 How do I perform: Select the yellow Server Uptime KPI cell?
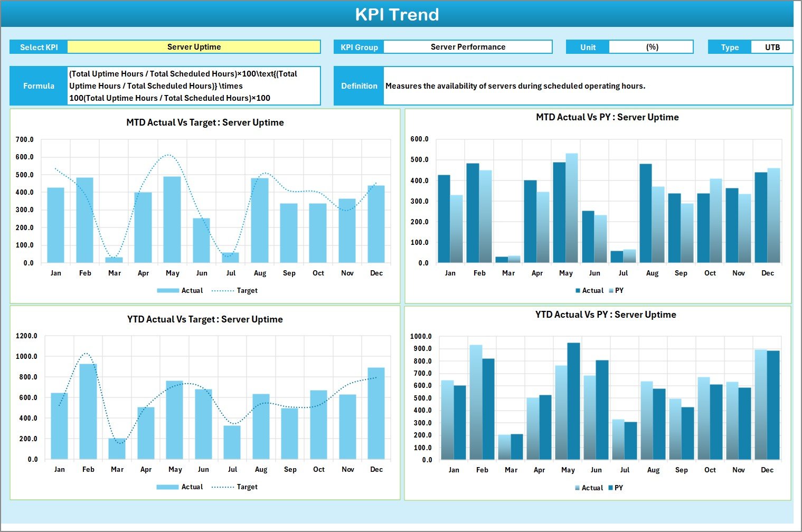[x=194, y=46]
